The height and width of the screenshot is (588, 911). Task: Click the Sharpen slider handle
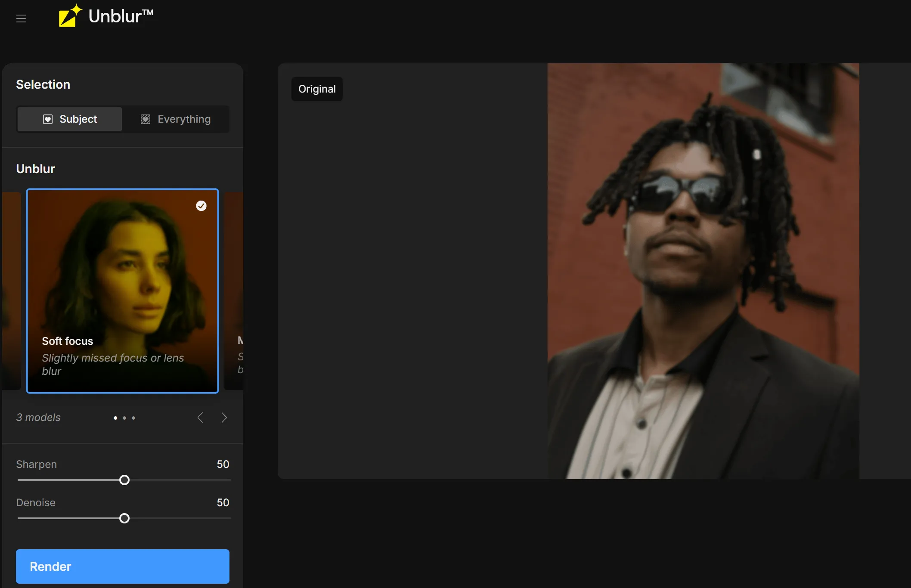pyautogui.click(x=124, y=480)
